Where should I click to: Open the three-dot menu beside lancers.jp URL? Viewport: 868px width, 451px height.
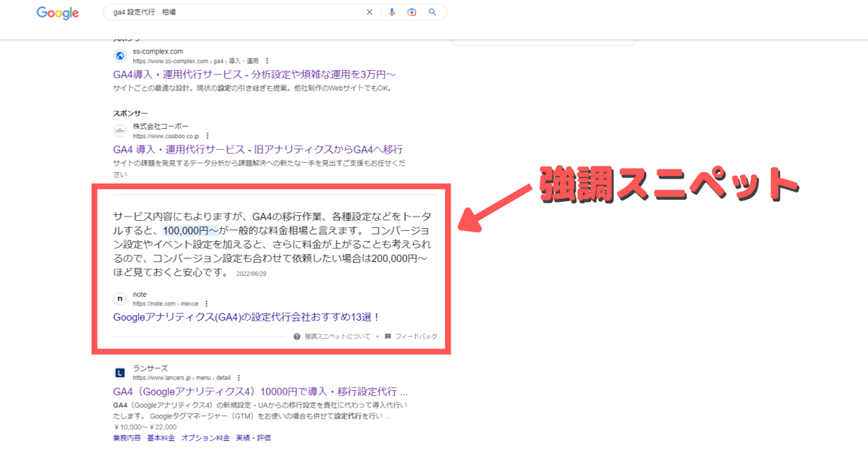coord(239,378)
